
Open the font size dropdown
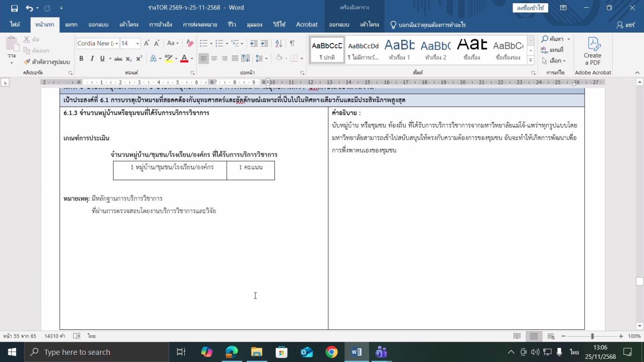(x=138, y=43)
